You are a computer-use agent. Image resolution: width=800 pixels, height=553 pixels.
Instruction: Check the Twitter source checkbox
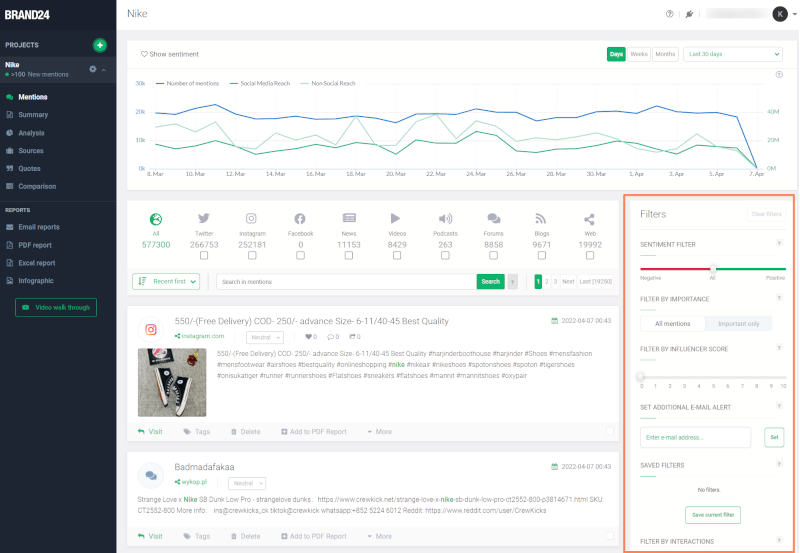tap(204, 255)
